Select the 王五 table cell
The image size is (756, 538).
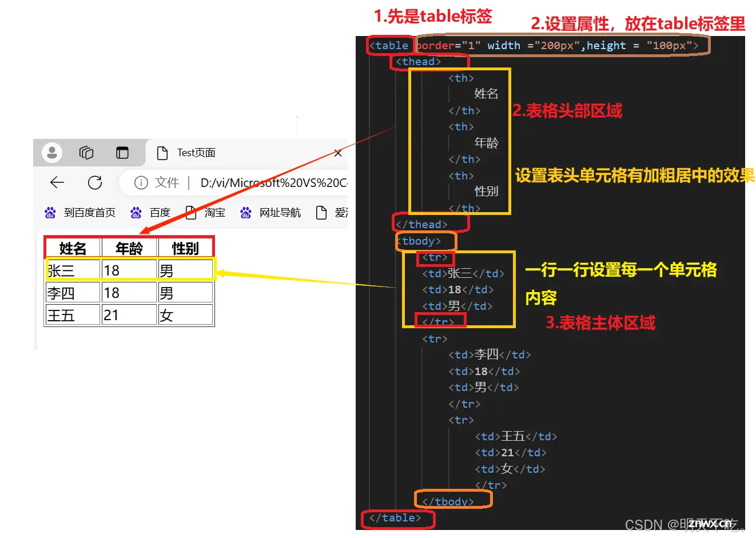pos(73,315)
